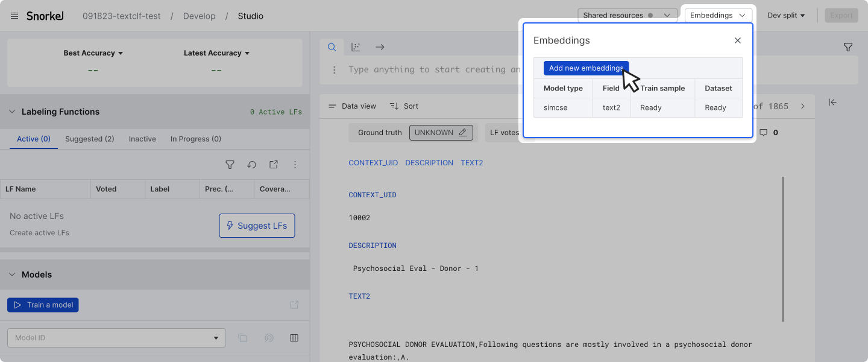This screenshot has width=868, height=362.
Task: Click the Dataset column header
Action: point(719,88)
